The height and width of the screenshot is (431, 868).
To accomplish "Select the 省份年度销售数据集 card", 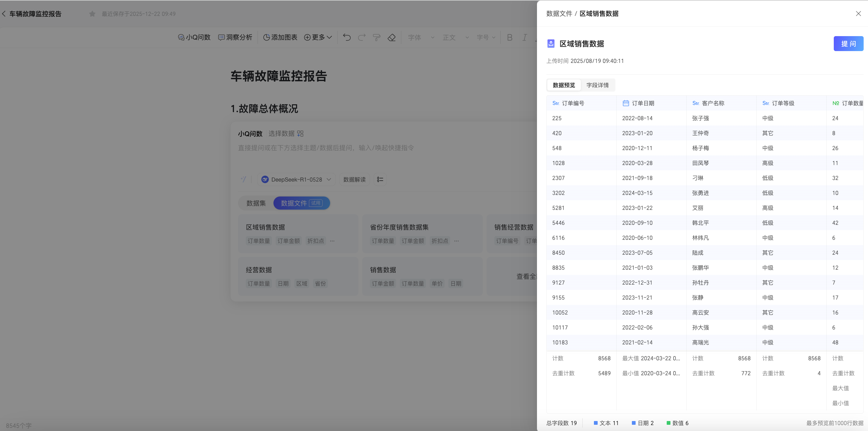I will pyautogui.click(x=422, y=234).
